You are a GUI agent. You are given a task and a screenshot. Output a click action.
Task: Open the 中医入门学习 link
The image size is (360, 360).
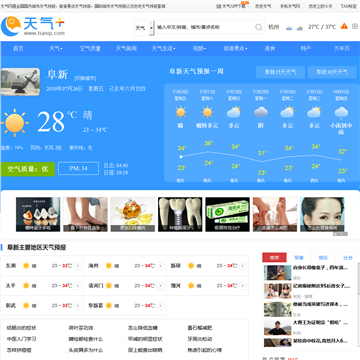coord(21,339)
